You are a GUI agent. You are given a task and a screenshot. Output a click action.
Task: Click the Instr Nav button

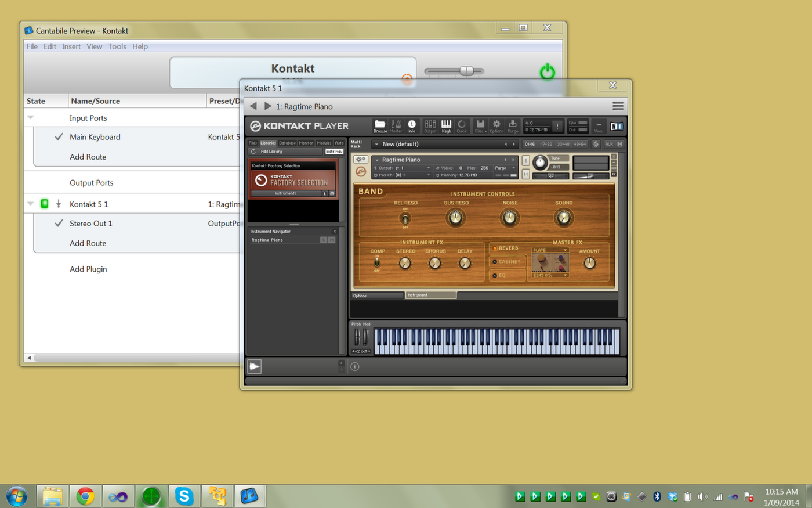click(334, 152)
